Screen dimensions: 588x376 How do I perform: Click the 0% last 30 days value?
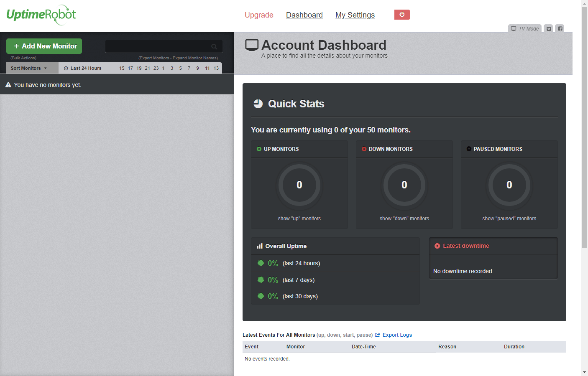273,296
